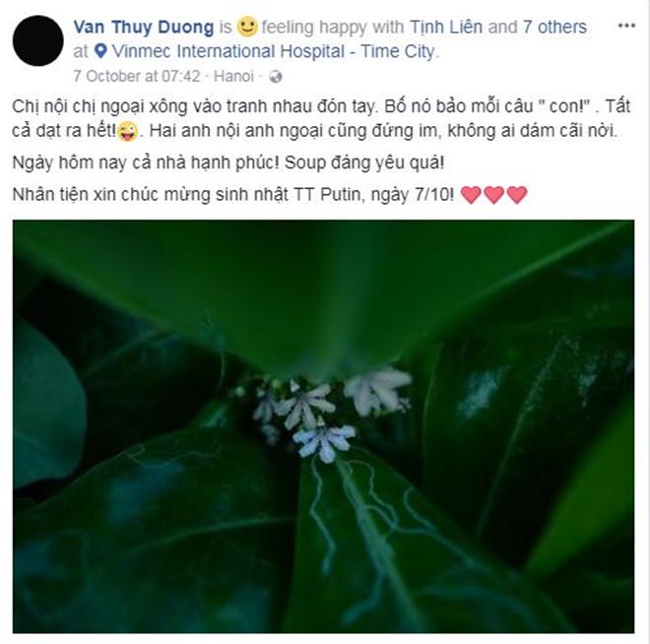Click the black profile picture avatar
The height and width of the screenshot is (644, 650).
point(37,40)
